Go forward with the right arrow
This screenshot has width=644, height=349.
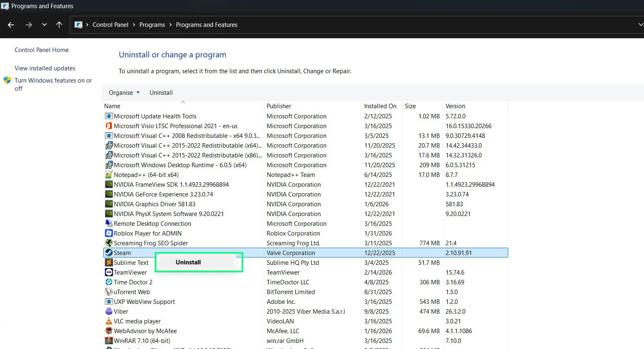pyautogui.click(x=28, y=25)
